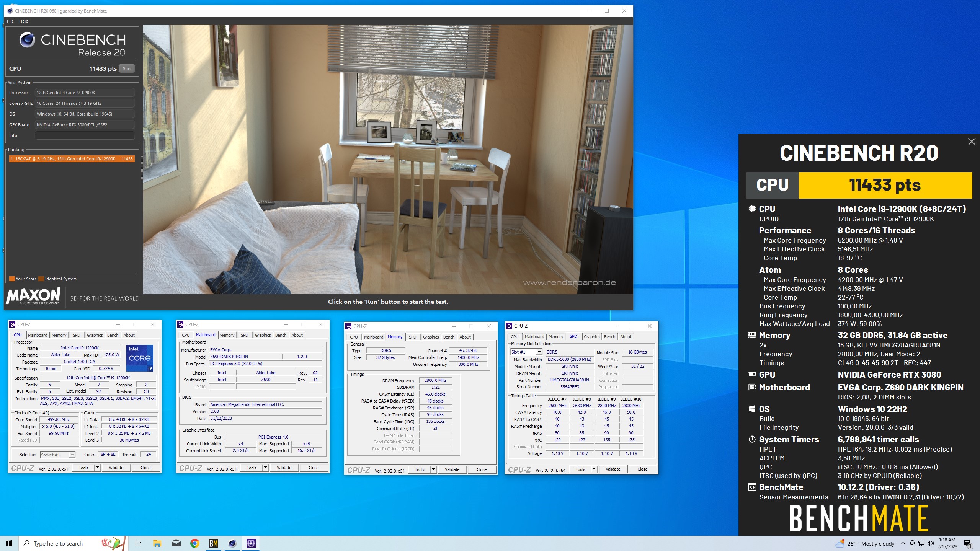Click Validate in the CPU-Z SPD window
Image resolution: width=980 pixels, height=551 pixels.
[613, 469]
